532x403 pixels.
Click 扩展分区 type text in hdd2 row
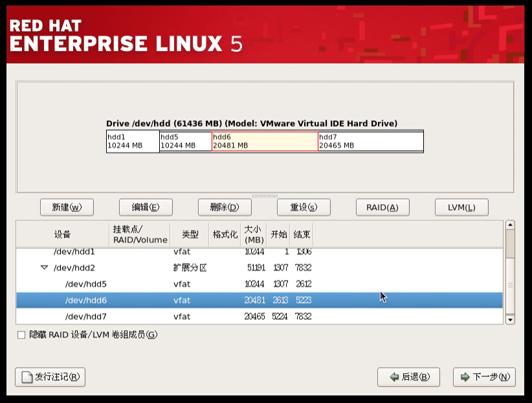(x=190, y=268)
